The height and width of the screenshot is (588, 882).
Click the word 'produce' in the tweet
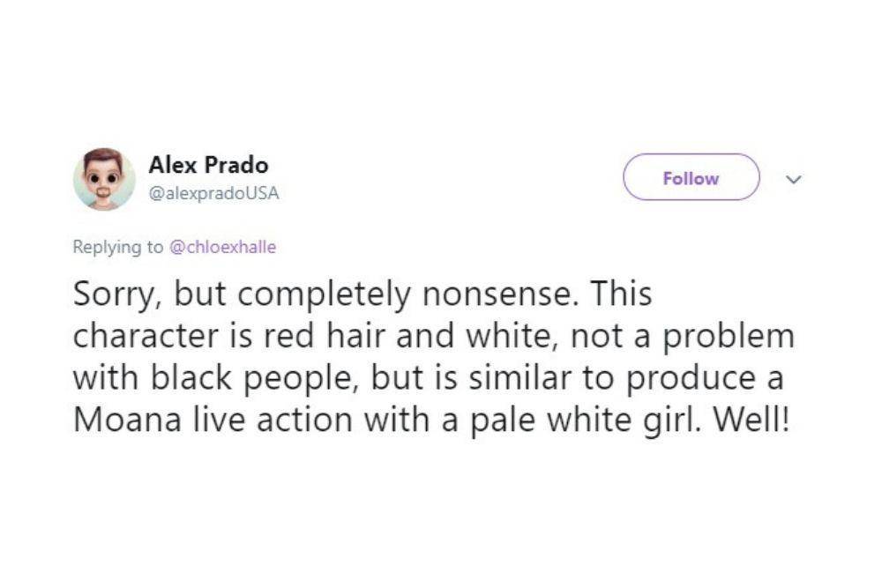point(691,379)
